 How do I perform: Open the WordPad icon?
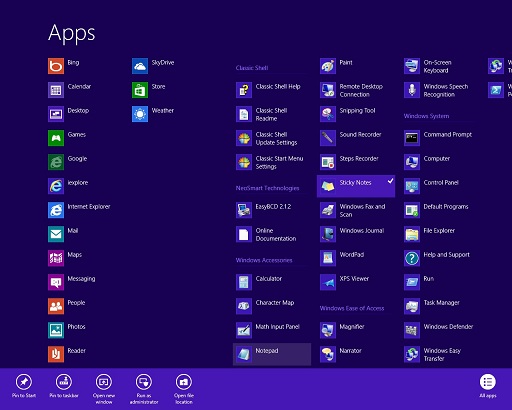pos(328,258)
